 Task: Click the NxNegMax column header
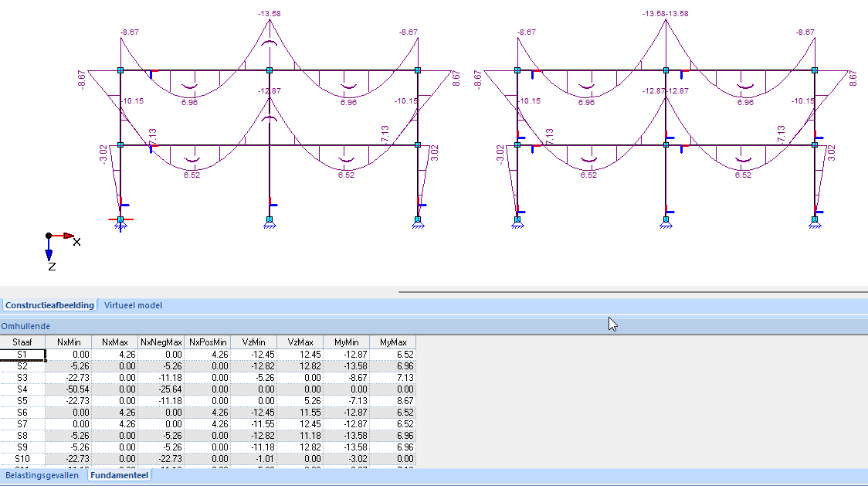[161, 342]
